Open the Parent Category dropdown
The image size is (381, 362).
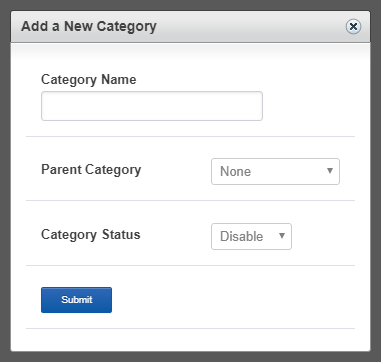[275, 171]
